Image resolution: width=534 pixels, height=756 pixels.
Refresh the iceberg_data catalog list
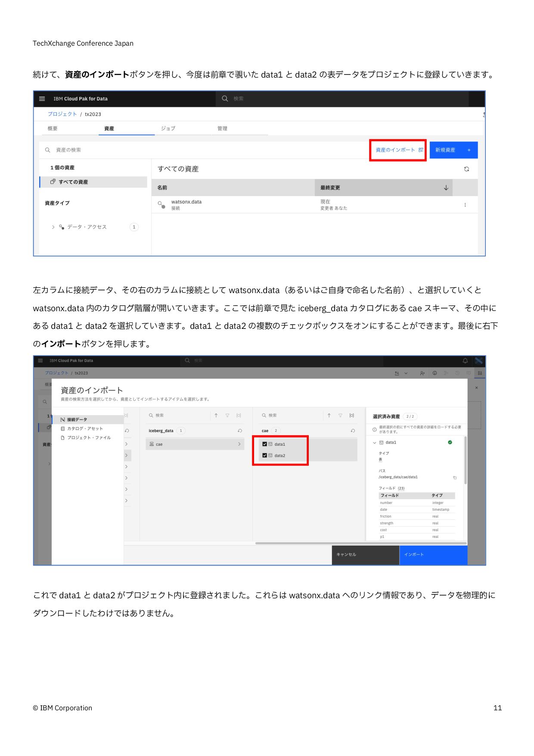tap(240, 431)
